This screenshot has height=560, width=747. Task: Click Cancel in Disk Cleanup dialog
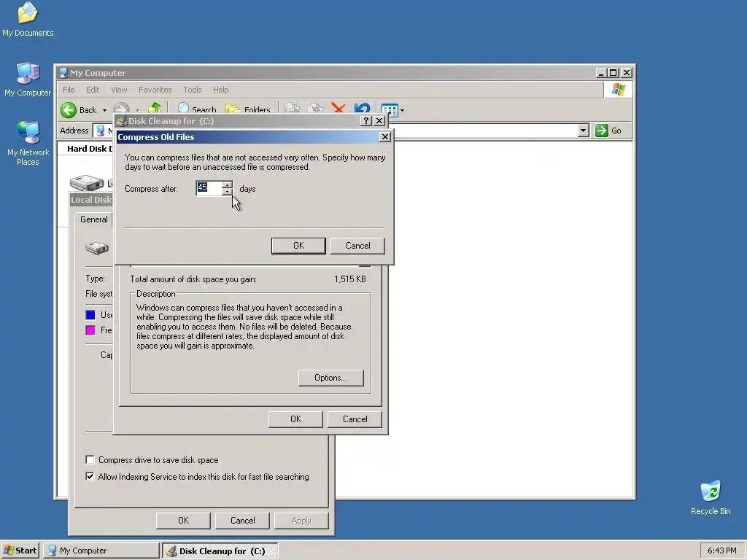point(355,419)
